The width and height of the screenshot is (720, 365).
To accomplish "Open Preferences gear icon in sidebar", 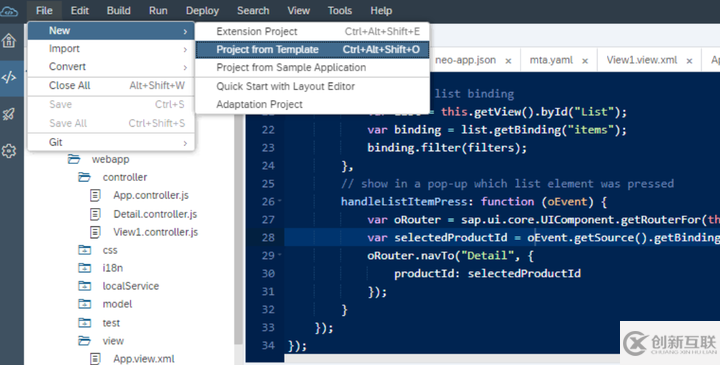I will click(x=9, y=151).
